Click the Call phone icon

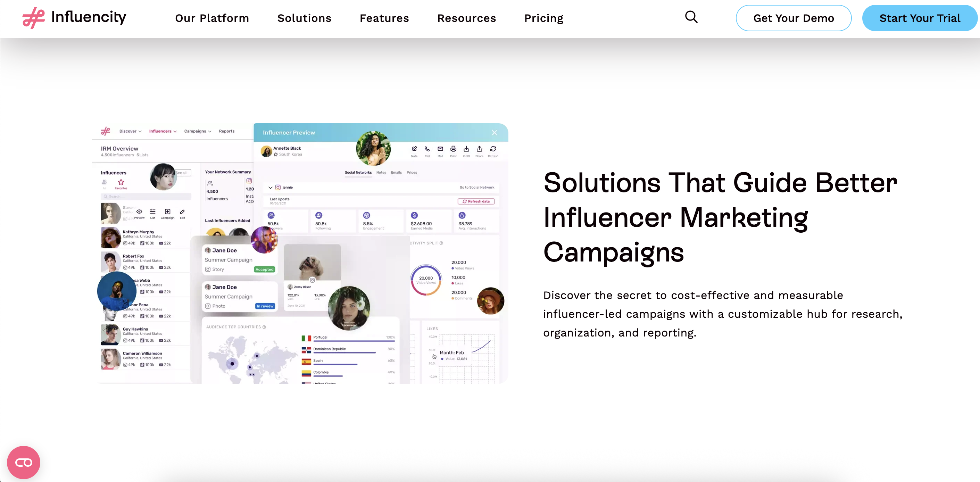click(x=427, y=149)
